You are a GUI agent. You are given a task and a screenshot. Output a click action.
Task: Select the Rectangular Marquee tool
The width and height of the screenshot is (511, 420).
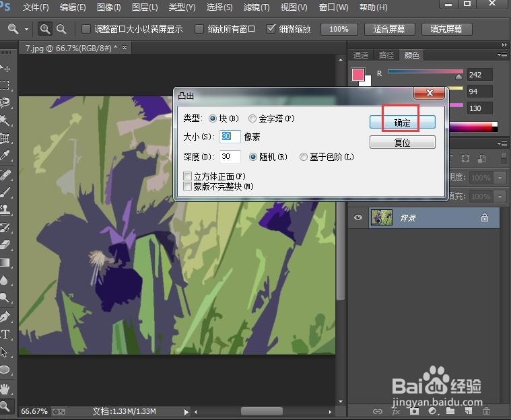point(5,85)
